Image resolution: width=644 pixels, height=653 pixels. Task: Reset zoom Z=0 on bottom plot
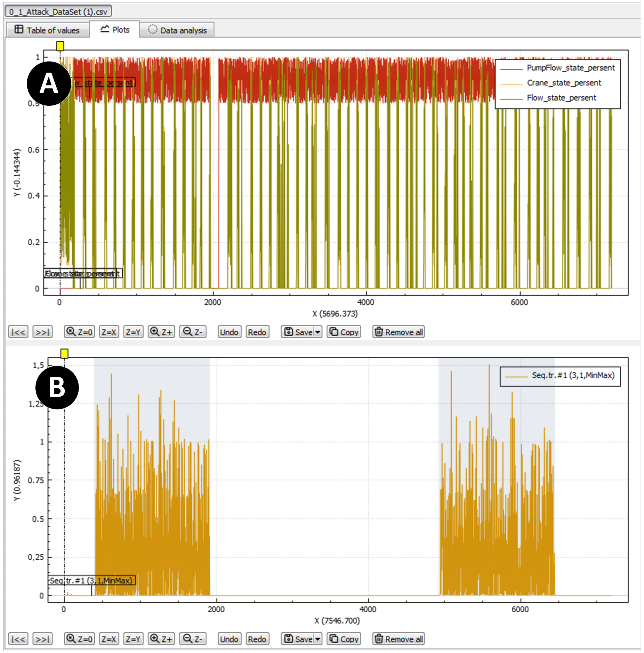79,639
